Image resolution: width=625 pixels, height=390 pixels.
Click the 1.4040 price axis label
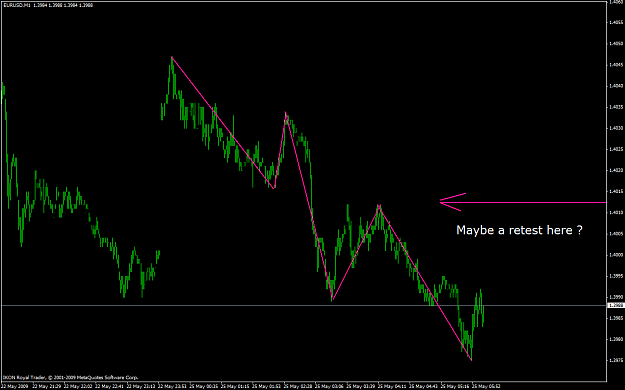(x=616, y=86)
